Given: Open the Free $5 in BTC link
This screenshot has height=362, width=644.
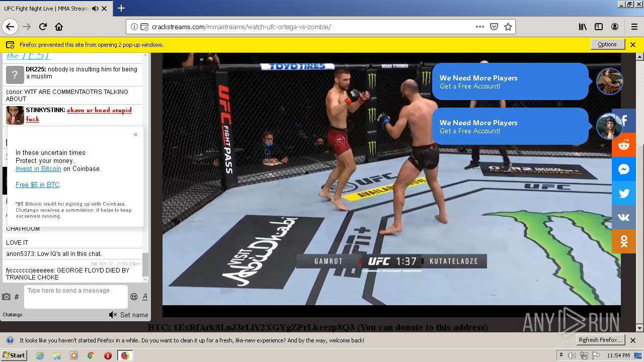Looking at the screenshot, I should point(37,185).
